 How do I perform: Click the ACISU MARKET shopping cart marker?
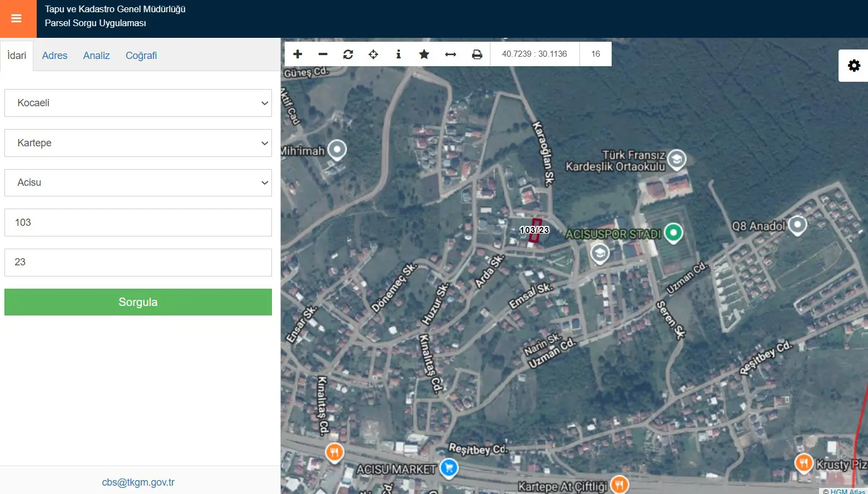point(449,468)
